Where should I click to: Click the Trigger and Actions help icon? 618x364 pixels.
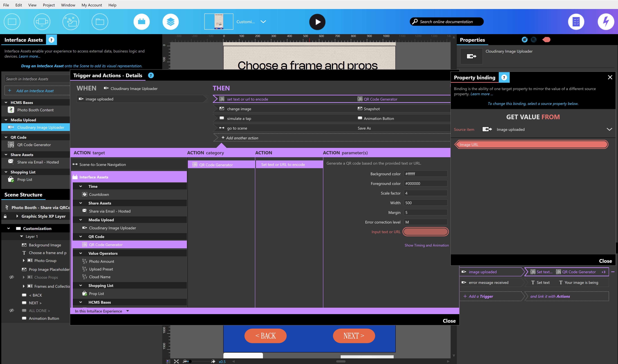151,75
